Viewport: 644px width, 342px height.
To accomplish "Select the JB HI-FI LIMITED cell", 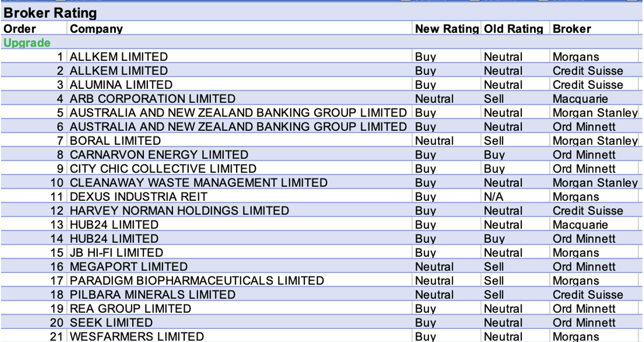I will click(116, 253).
